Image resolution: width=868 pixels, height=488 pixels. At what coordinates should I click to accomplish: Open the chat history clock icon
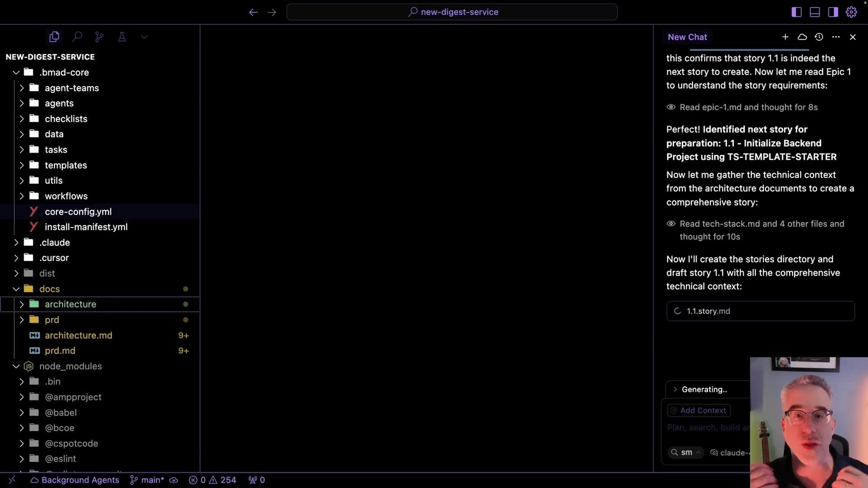819,37
